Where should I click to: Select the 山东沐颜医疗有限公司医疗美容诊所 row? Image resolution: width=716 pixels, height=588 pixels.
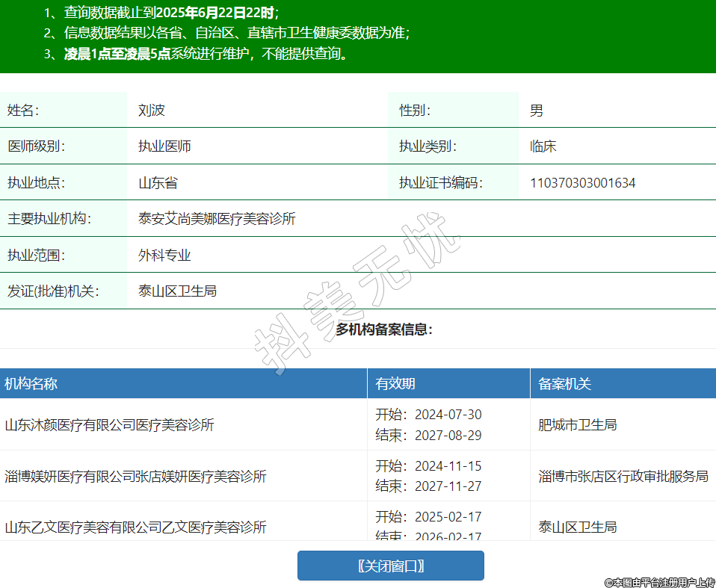point(110,425)
